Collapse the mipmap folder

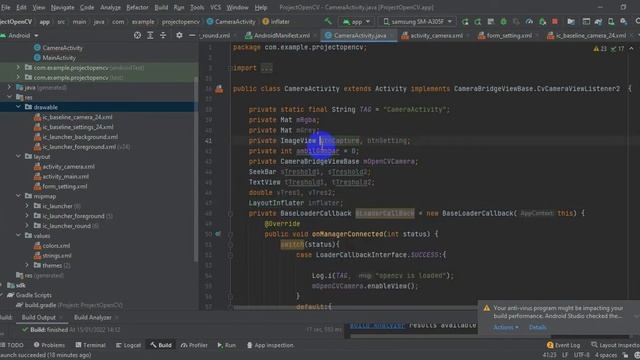click(18, 196)
